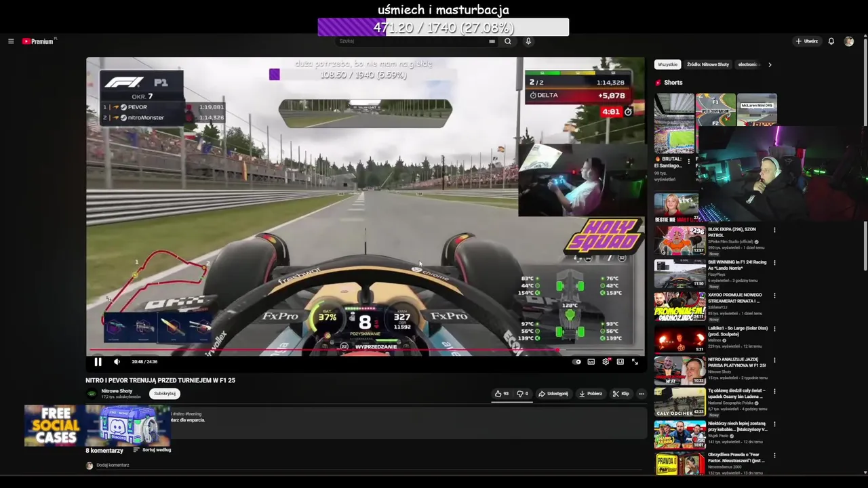This screenshot has height=488, width=868.
Task: Open options for XAYOO PROMUJE NOWEGO video
Action: 774,296
